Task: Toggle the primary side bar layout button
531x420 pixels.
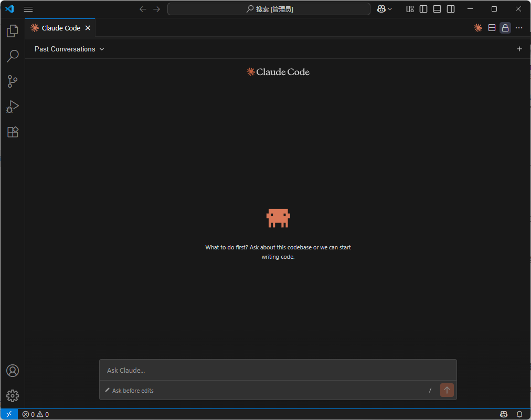Action: click(423, 9)
